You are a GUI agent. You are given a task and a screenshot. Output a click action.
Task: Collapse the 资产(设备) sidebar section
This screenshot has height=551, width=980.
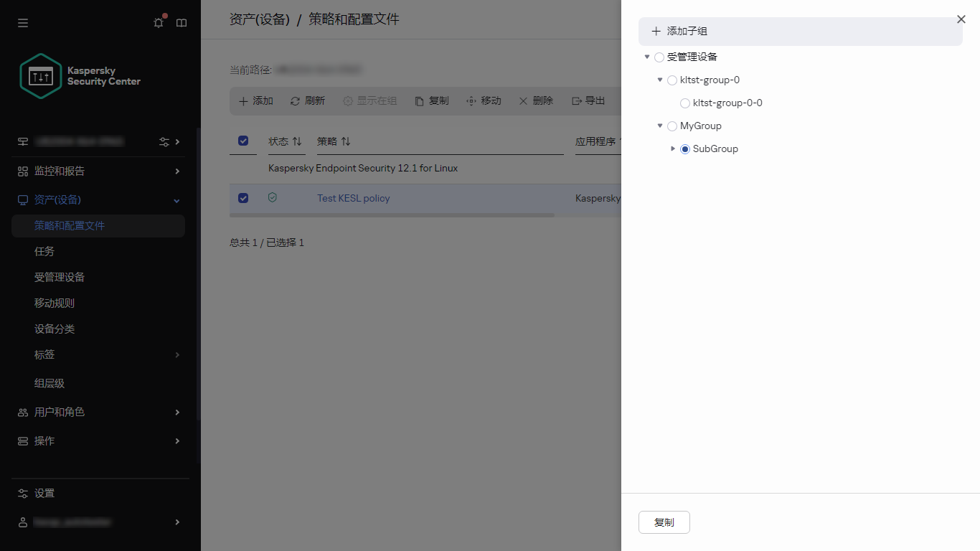176,200
